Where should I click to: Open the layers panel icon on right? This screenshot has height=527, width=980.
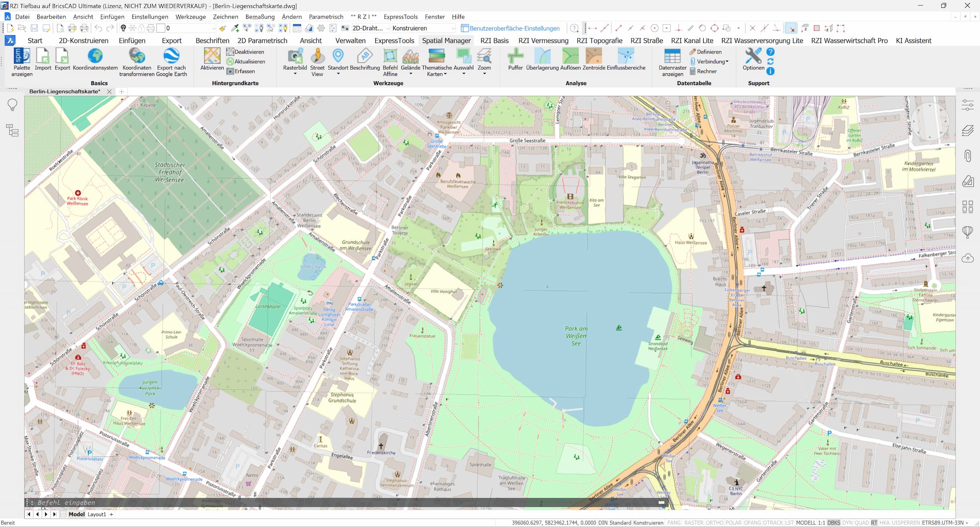pos(968,130)
